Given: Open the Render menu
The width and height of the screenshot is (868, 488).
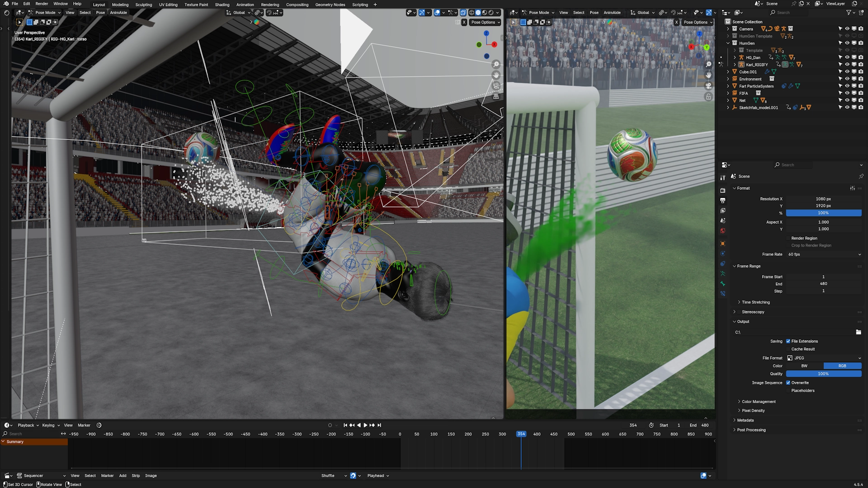Looking at the screenshot, I should click(x=42, y=4).
